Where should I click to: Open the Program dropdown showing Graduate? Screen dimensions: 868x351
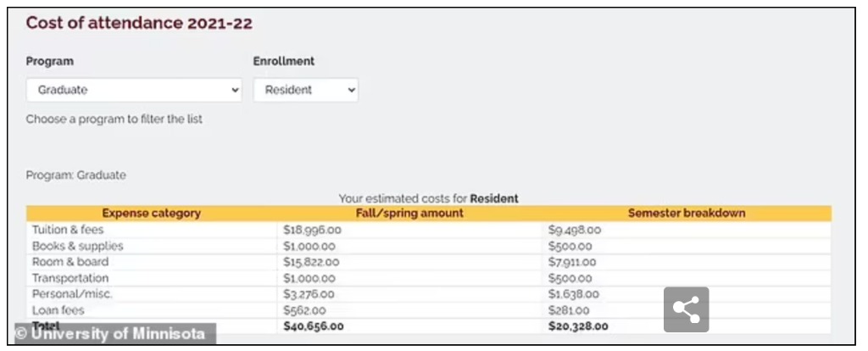pos(133,90)
